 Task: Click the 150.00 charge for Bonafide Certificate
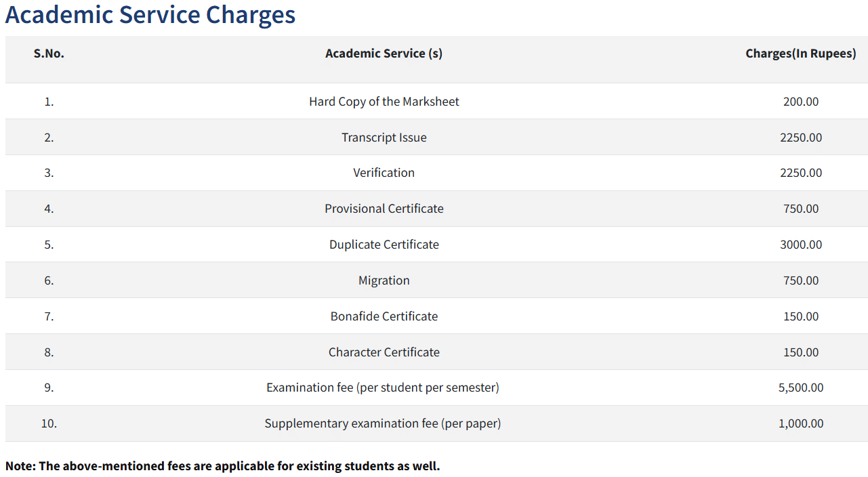coord(801,316)
